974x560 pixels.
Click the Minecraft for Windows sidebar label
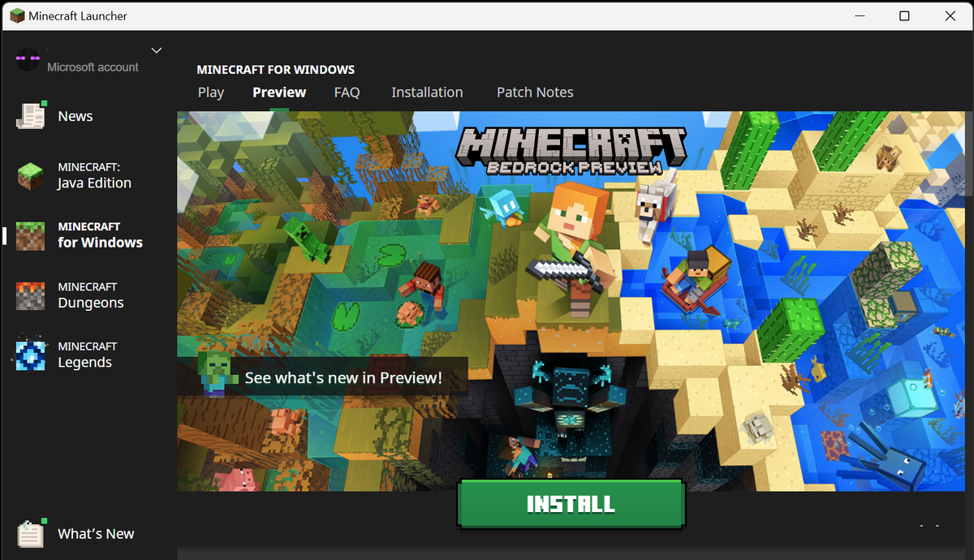tap(100, 235)
